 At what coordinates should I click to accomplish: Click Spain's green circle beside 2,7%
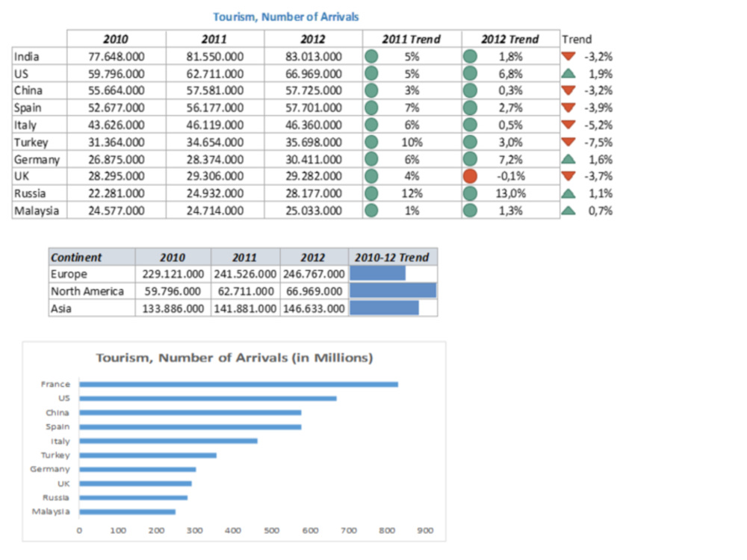470,108
